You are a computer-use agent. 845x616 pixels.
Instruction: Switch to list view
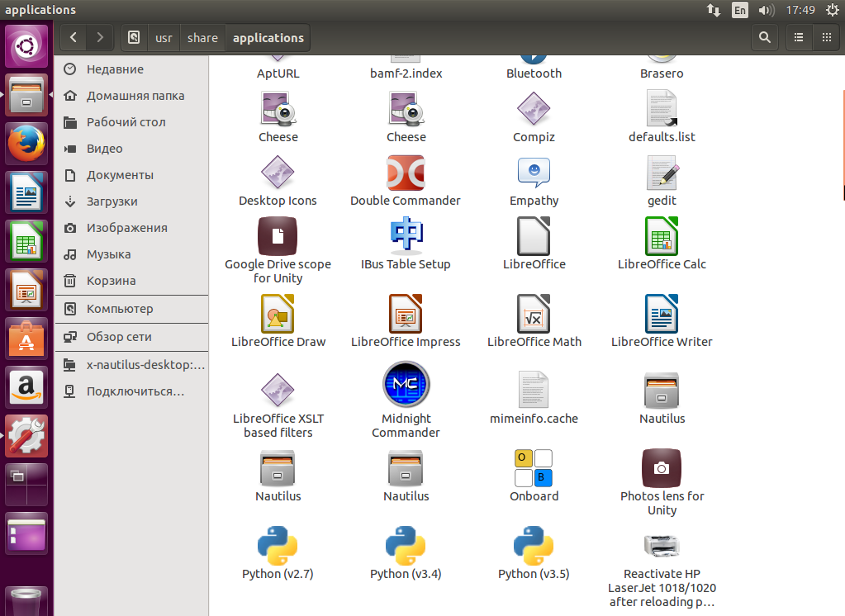click(x=798, y=37)
